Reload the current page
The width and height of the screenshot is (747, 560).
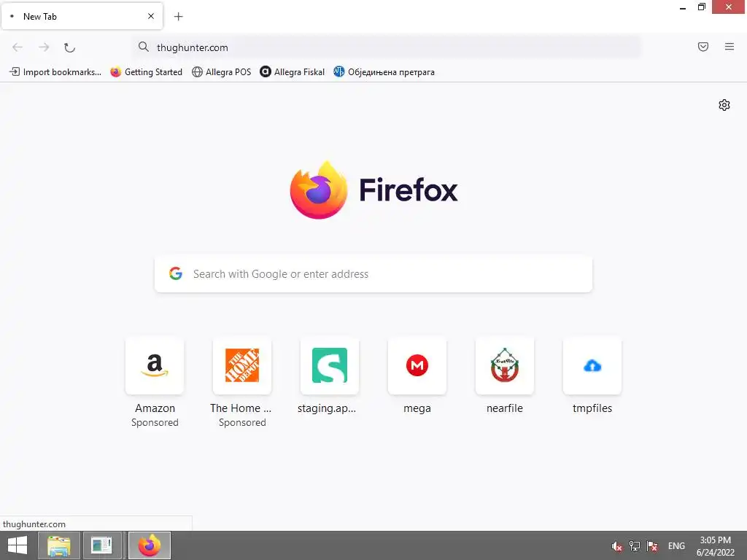coord(69,47)
